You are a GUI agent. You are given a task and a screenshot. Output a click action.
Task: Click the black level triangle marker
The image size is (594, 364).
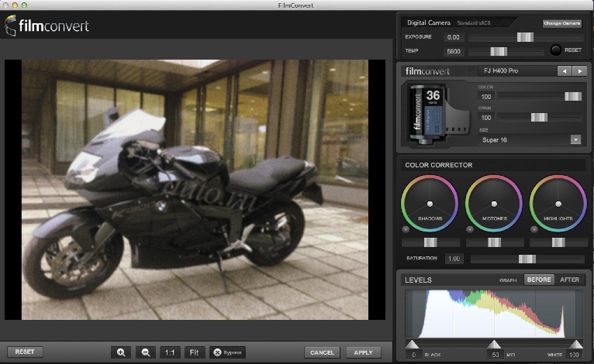412,344
